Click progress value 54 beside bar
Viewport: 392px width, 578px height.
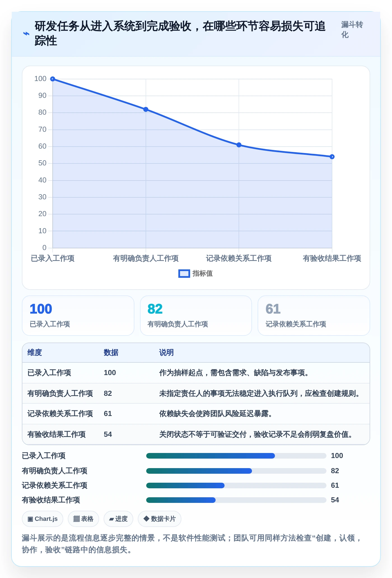335,500
